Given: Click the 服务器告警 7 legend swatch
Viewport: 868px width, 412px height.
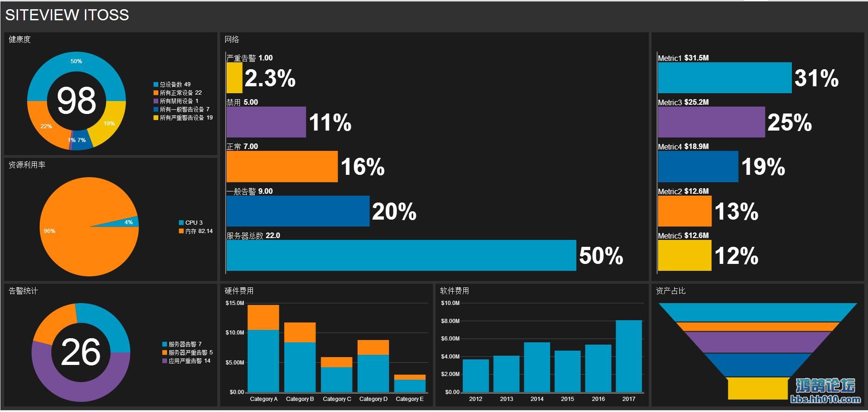Looking at the screenshot, I should [x=165, y=344].
